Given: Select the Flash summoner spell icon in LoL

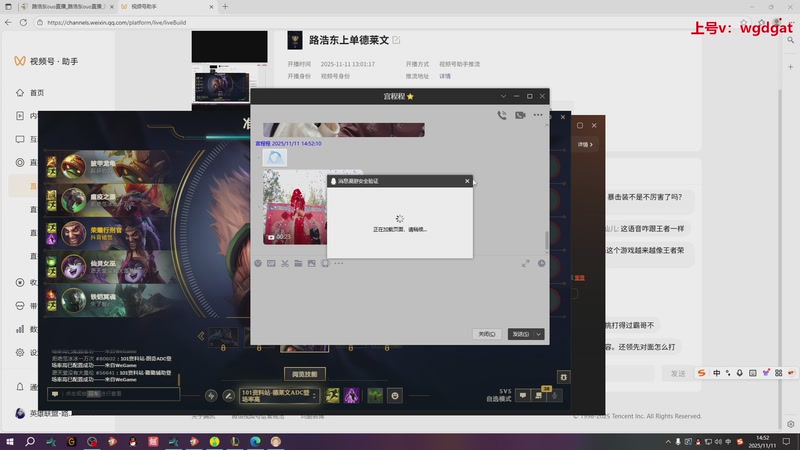Looking at the screenshot, I should click(332, 395).
